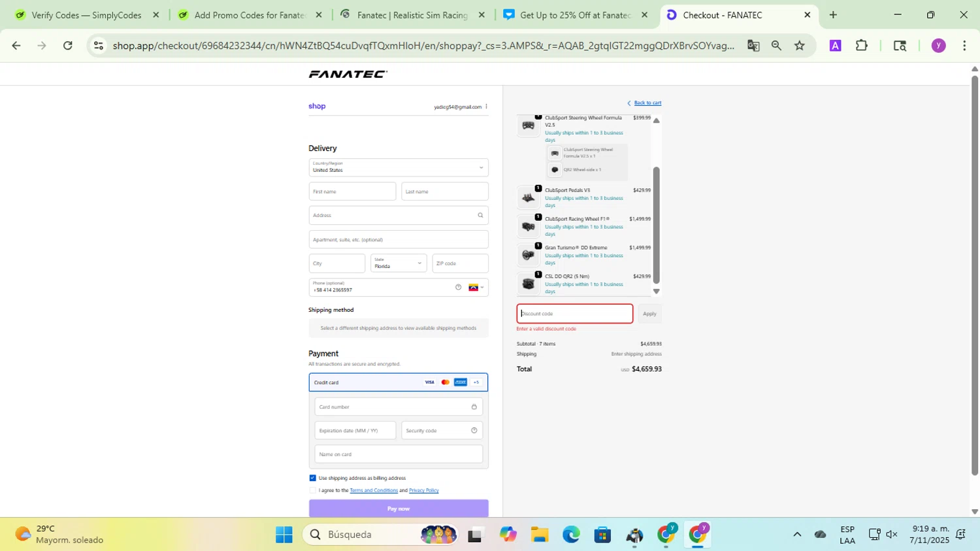Toggle Use shipping address as billing
The width and height of the screenshot is (980, 551).
[312, 478]
